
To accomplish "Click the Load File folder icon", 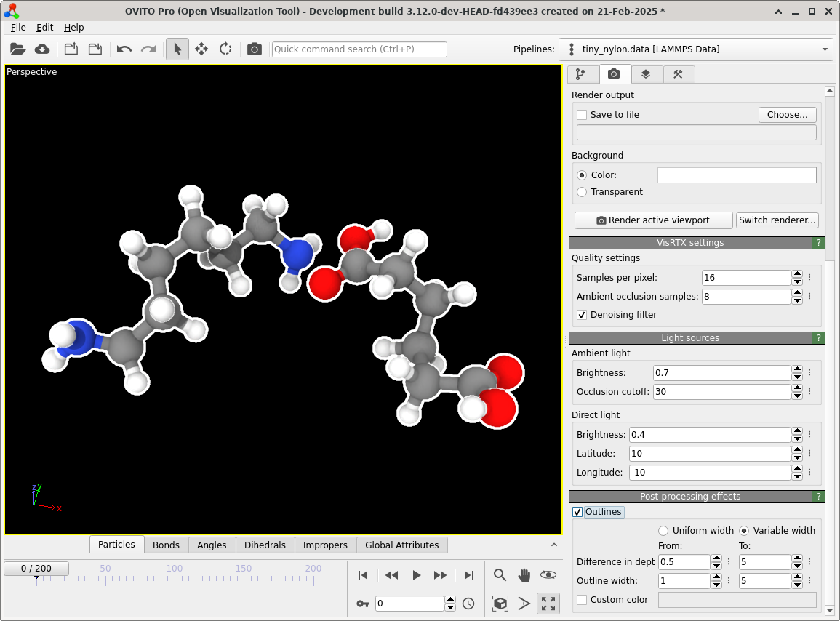I will [x=18, y=49].
